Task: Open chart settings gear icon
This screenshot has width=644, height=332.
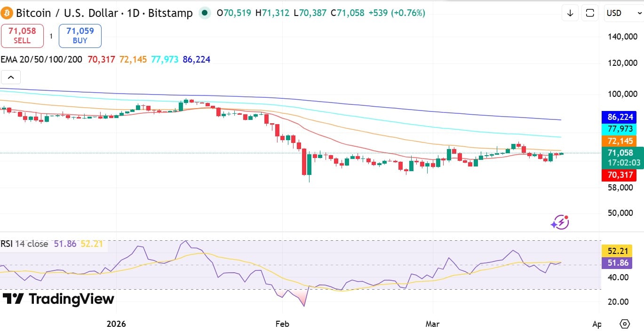Action: [x=625, y=324]
